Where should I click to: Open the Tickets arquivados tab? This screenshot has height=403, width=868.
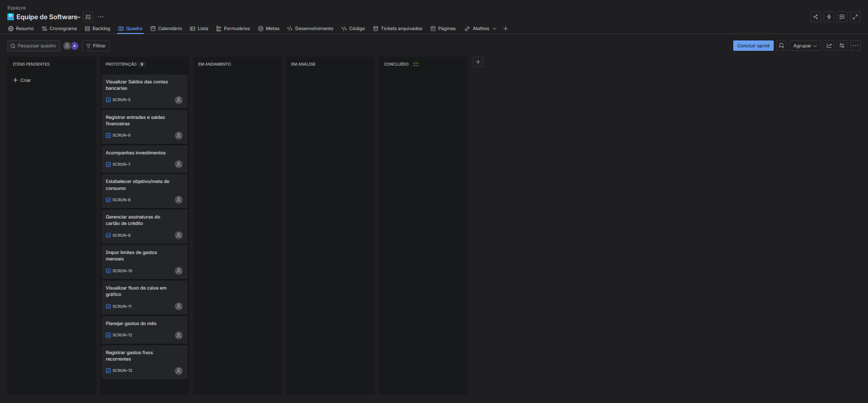(x=397, y=29)
